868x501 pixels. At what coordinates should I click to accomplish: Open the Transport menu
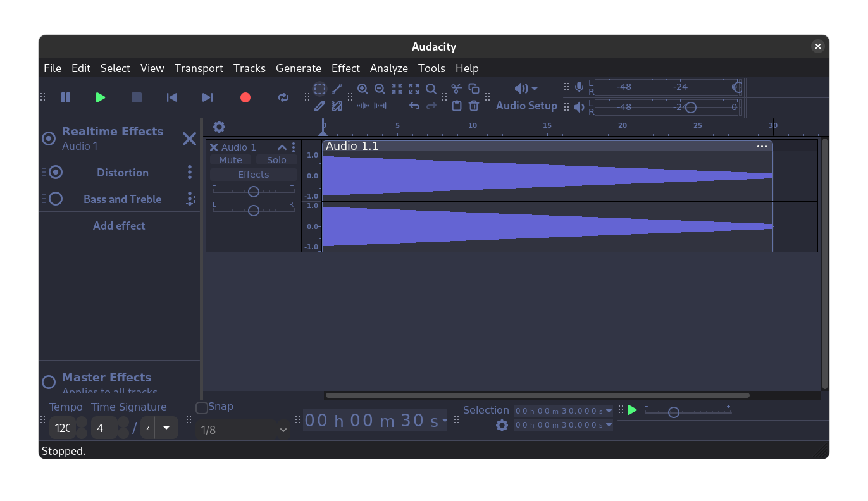pyautogui.click(x=199, y=68)
